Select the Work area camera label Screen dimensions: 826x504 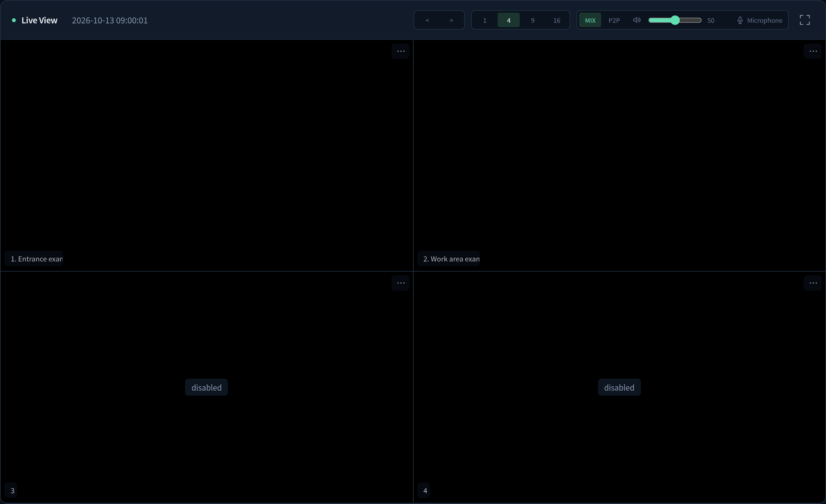tap(449, 259)
